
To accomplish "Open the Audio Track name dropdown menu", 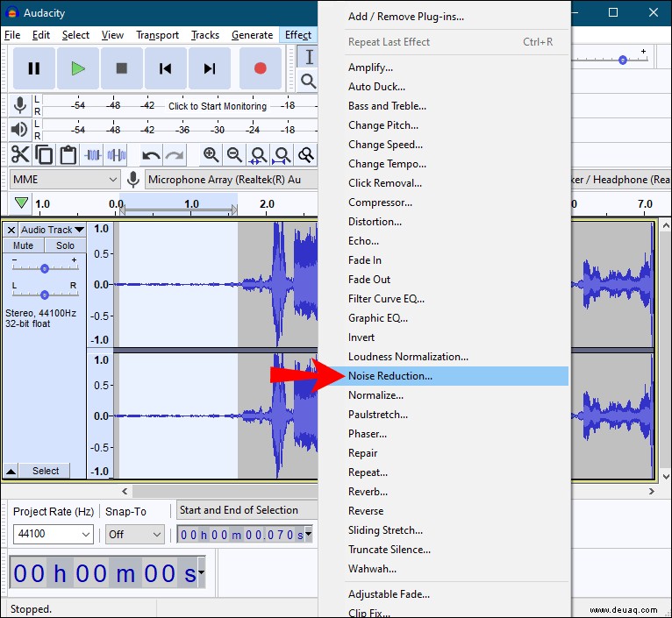I will point(53,230).
